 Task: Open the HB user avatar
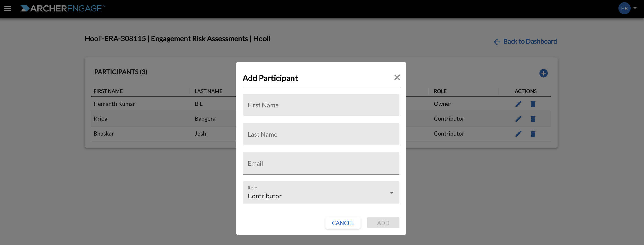(624, 8)
